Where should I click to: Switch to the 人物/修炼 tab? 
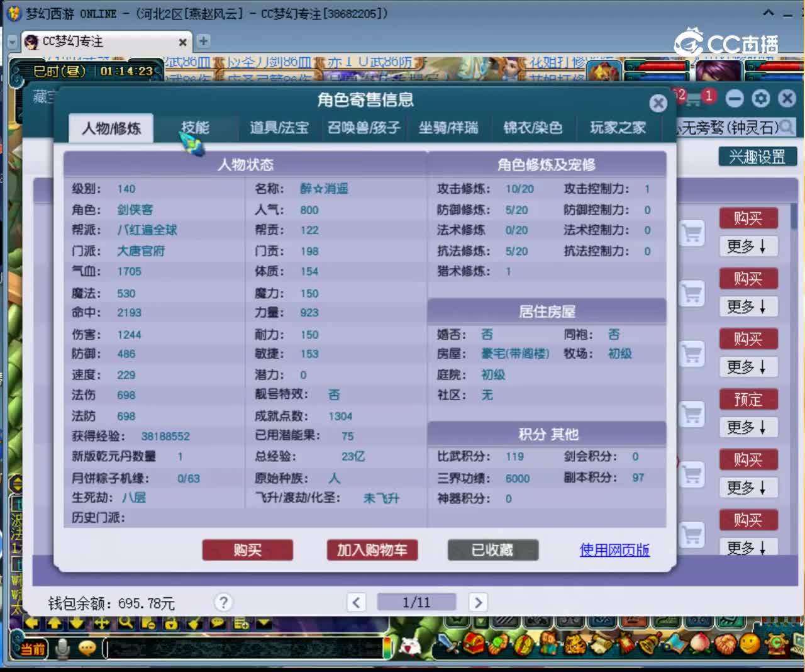tap(111, 128)
